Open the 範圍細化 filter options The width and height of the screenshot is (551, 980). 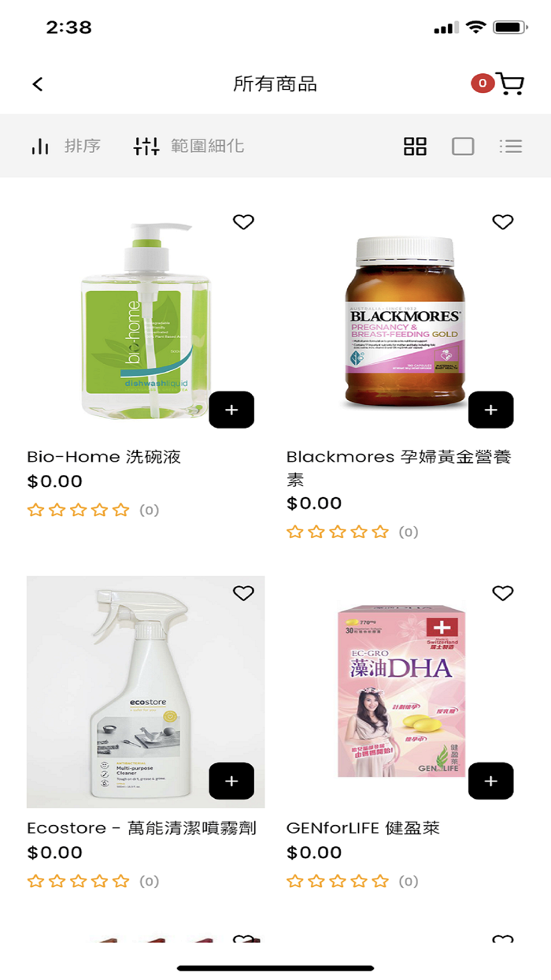[x=189, y=146]
